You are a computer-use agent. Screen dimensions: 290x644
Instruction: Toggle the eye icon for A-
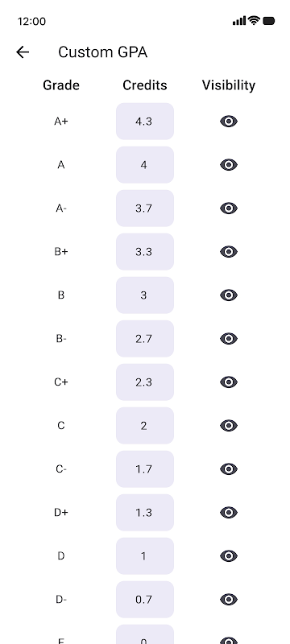pos(229,208)
